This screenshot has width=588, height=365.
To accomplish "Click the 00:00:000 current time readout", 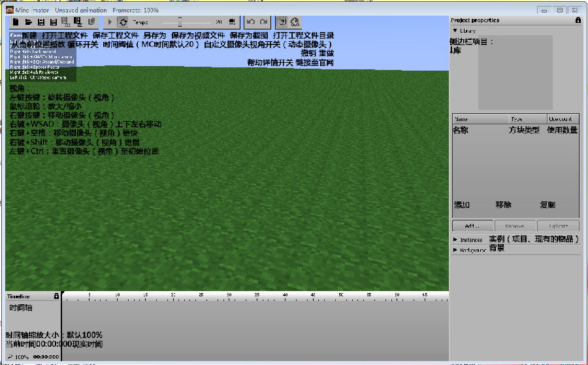I will coord(46,356).
